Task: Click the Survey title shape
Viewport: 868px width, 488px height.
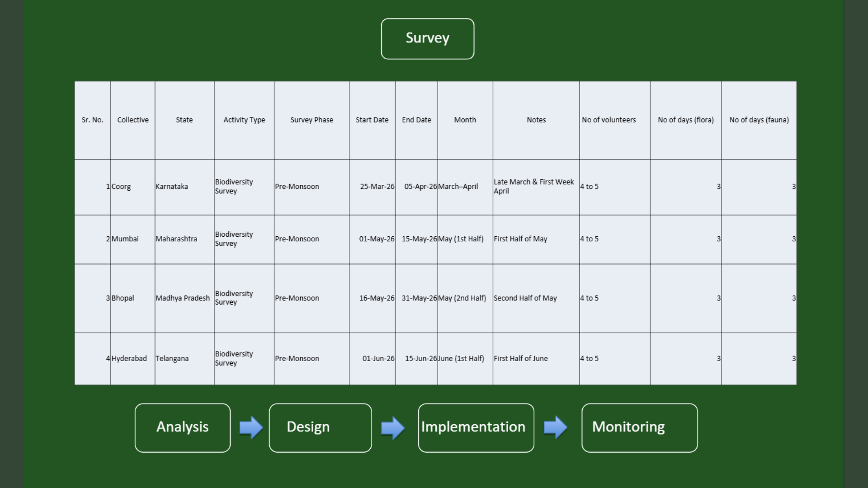Action: click(x=427, y=38)
